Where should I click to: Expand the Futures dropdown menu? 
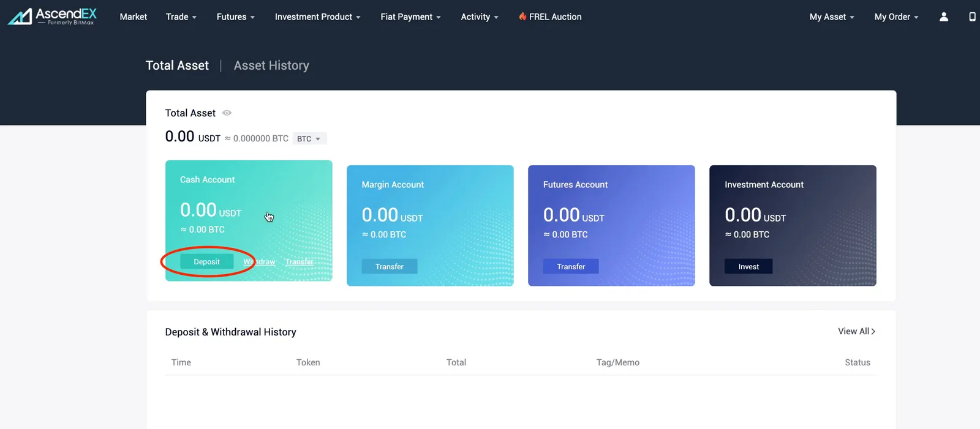pos(236,17)
